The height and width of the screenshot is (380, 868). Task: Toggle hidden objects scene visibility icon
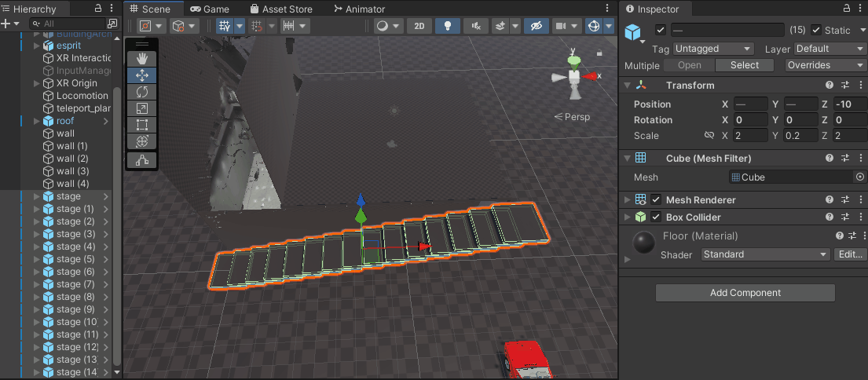tap(537, 26)
